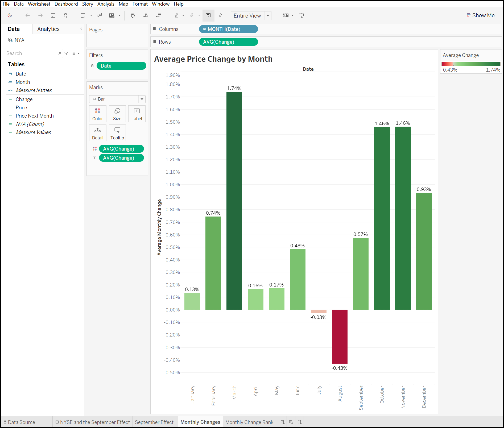Duplicate the current sheet icon
504x428 pixels.
100,15
